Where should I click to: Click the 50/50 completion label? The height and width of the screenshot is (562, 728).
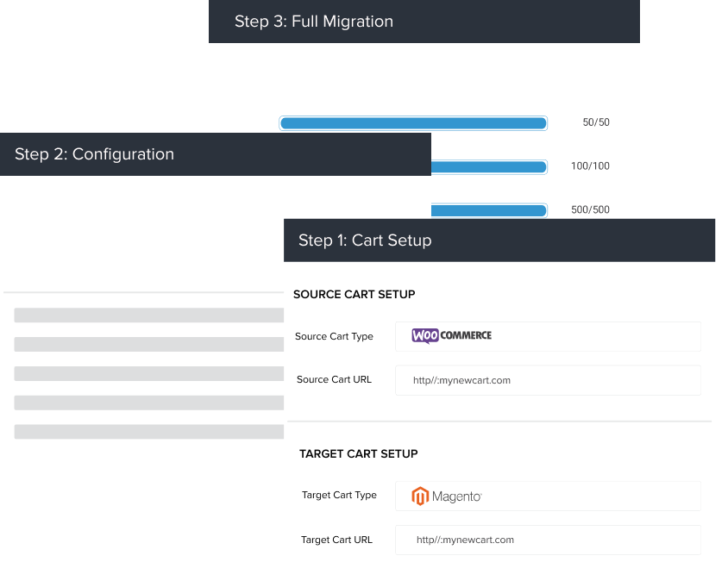pos(595,122)
